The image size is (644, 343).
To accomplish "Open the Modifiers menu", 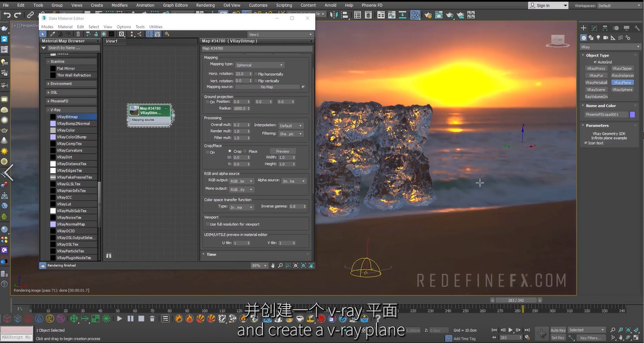I will click(x=120, y=6).
